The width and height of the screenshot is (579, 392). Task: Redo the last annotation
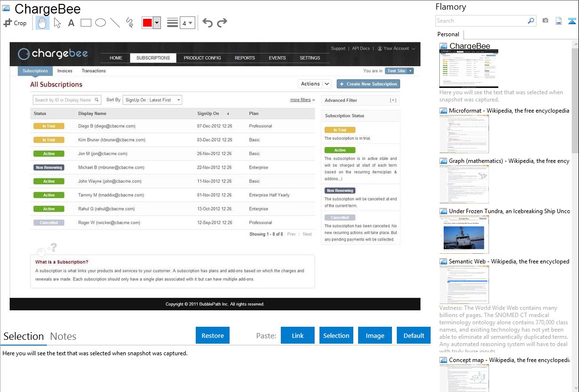tap(222, 23)
